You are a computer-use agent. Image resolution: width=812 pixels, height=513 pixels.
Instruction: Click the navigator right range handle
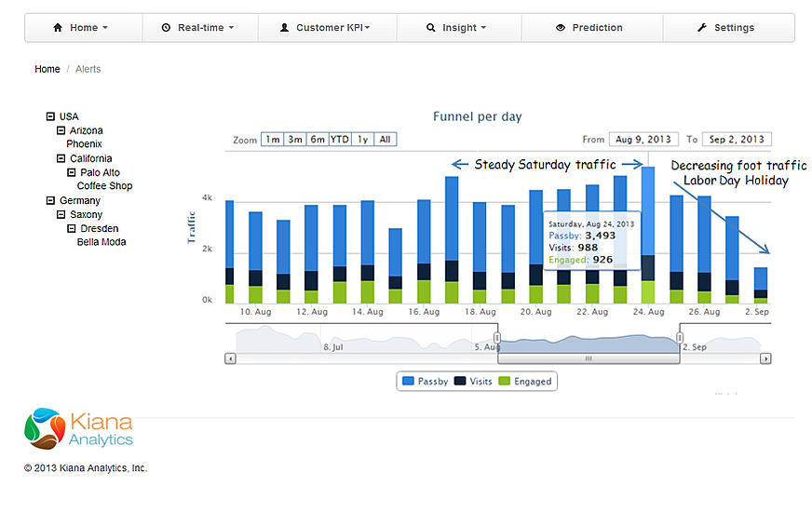pyautogui.click(x=680, y=338)
